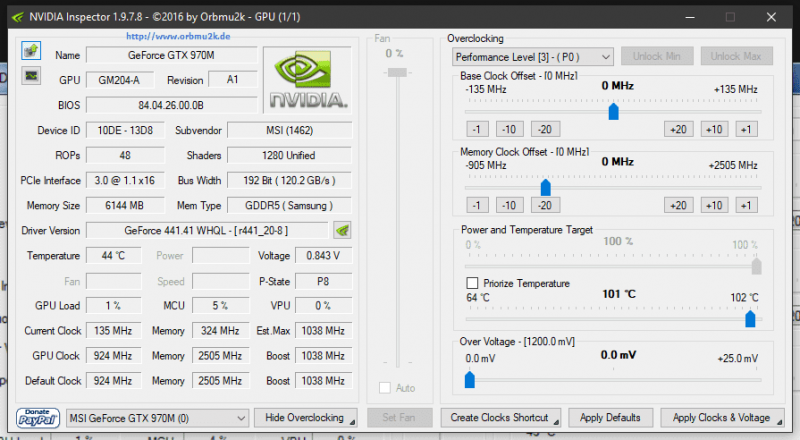Open the sensor monitoring graph icon
Image resolution: width=800 pixels, height=440 pixels.
(31, 76)
